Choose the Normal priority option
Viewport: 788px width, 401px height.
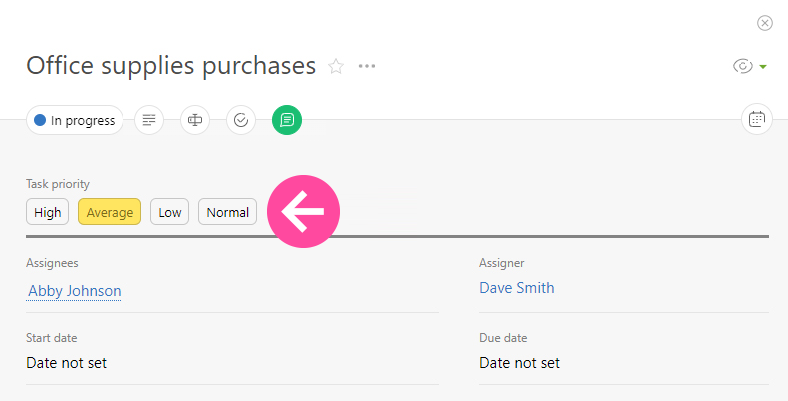(x=228, y=212)
